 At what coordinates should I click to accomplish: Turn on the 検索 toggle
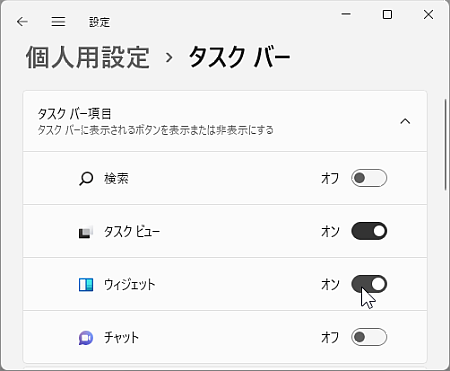(x=369, y=178)
